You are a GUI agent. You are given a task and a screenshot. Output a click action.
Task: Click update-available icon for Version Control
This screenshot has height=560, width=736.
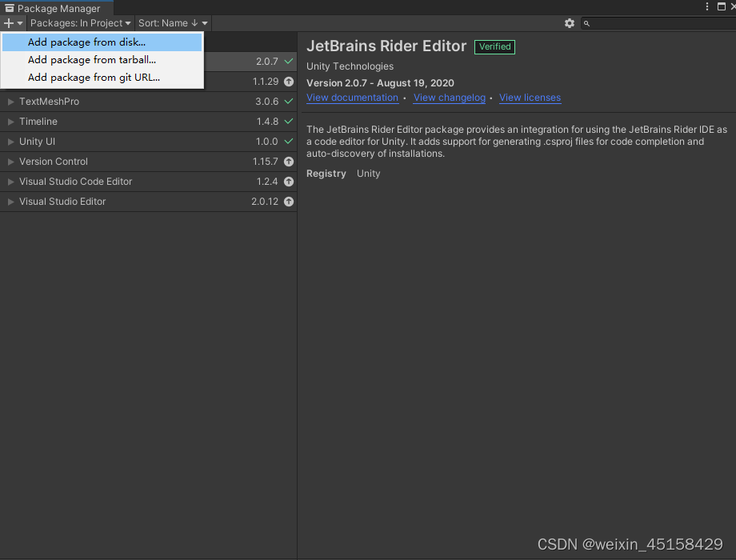click(289, 162)
